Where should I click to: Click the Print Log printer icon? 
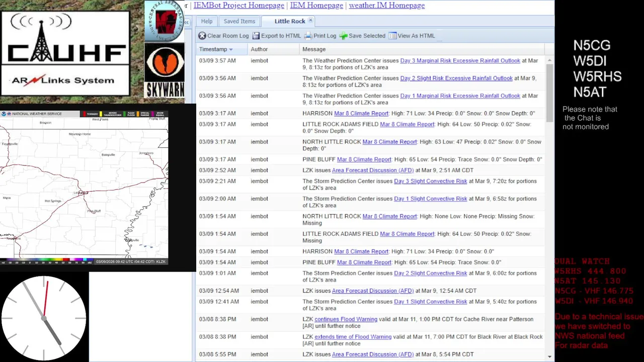click(x=308, y=36)
